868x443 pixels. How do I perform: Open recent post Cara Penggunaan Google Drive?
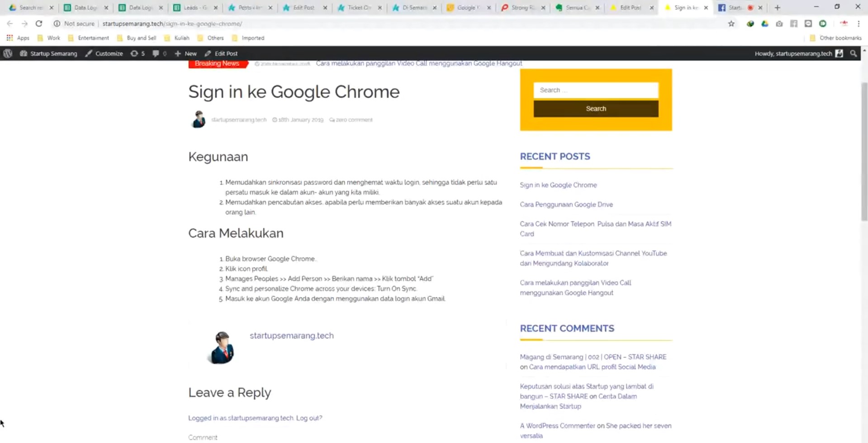[x=566, y=205]
